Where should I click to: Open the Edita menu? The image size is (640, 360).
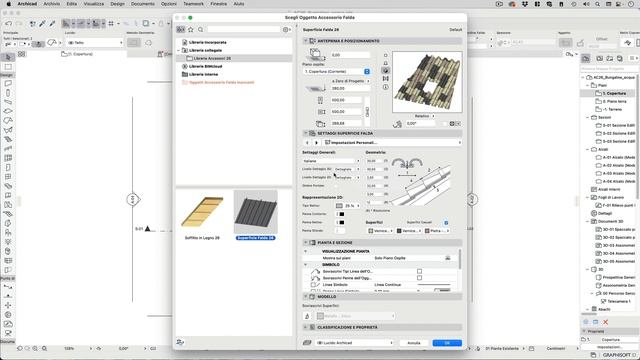coord(71,4)
